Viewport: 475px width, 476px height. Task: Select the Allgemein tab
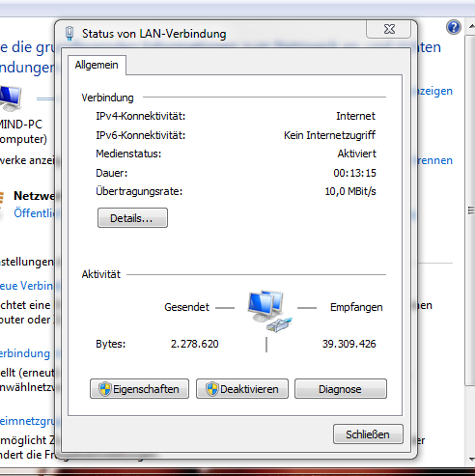[x=97, y=65]
